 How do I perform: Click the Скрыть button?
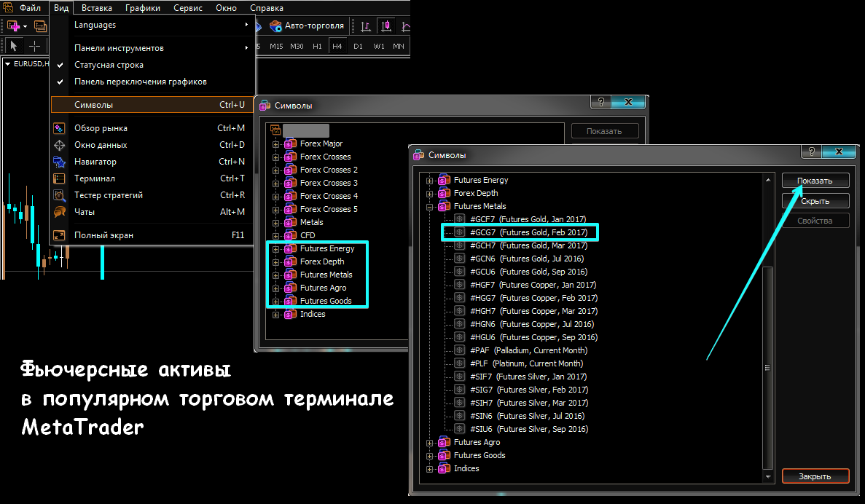click(815, 201)
